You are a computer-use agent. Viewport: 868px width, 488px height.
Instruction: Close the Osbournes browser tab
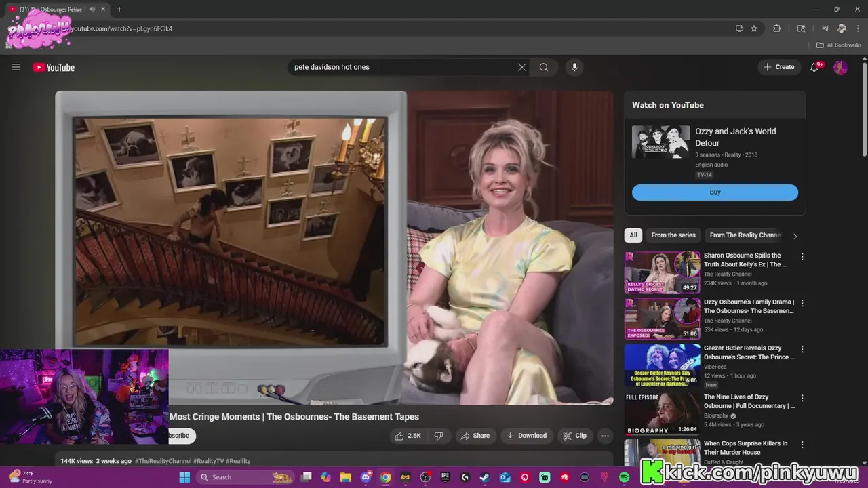103,9
